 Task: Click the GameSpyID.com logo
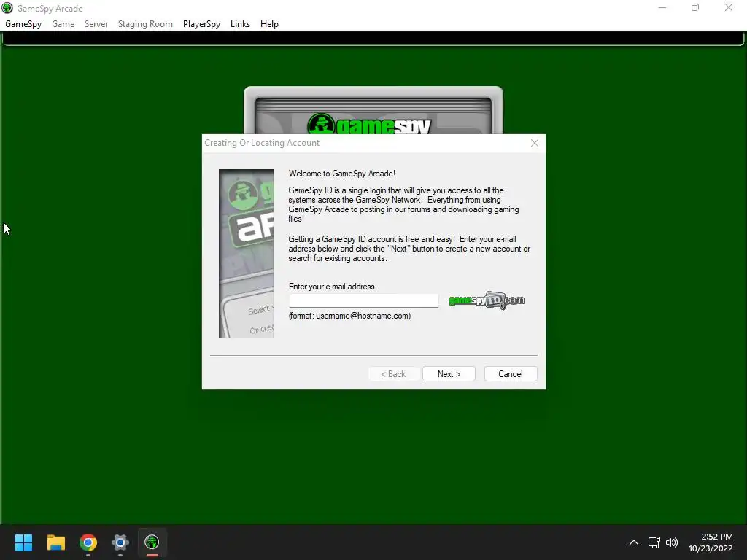click(x=487, y=300)
